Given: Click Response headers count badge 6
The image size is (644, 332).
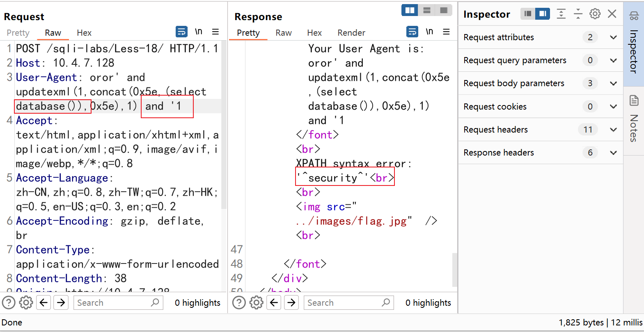Looking at the screenshot, I should click(590, 153).
